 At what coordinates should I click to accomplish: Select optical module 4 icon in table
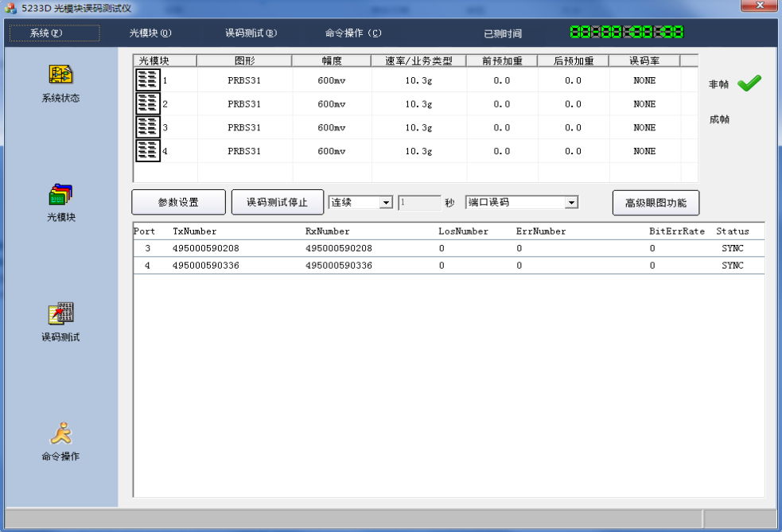pos(148,151)
